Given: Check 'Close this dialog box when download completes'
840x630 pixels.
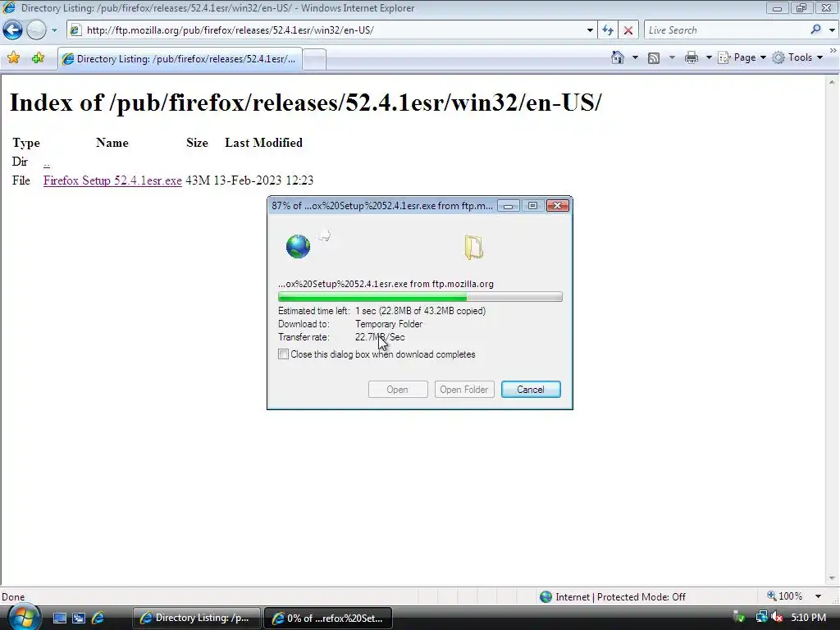Looking at the screenshot, I should pyautogui.click(x=283, y=354).
